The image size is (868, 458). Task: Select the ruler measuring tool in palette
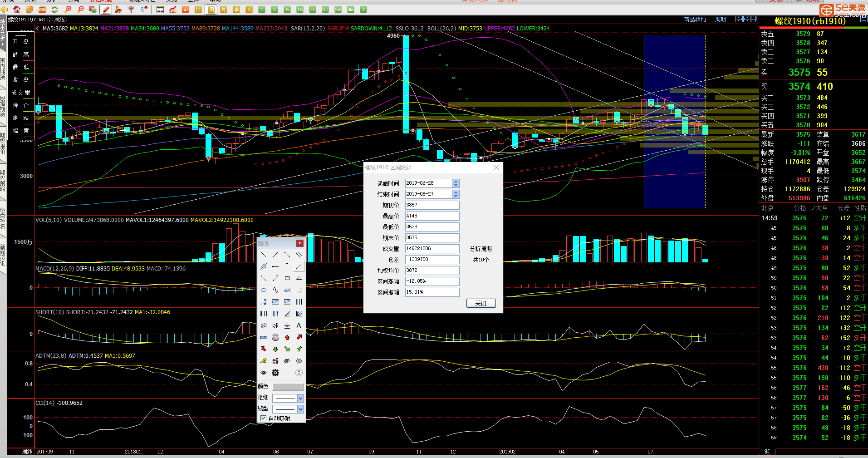264,337
